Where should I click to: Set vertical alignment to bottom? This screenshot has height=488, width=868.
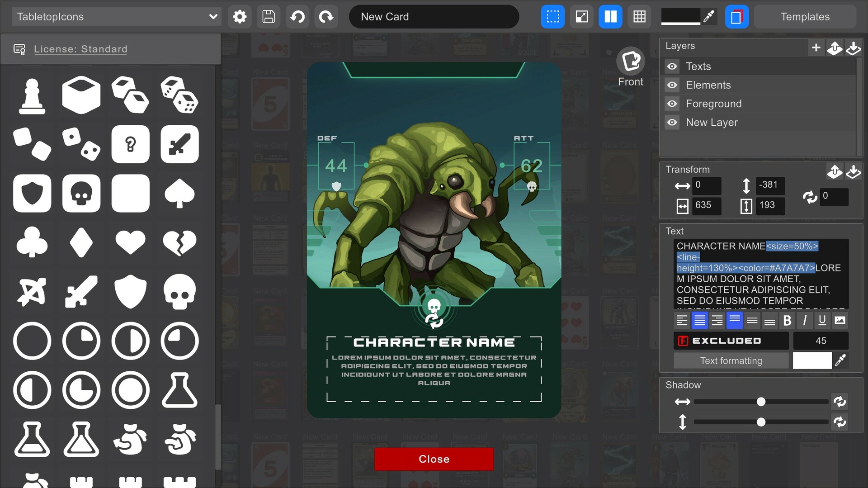[769, 321]
